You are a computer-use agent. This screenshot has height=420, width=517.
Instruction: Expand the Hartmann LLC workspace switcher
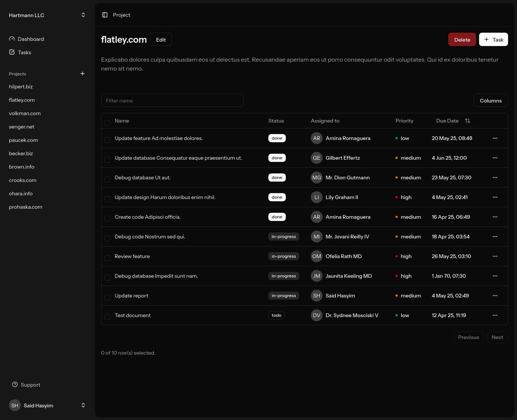tap(83, 15)
